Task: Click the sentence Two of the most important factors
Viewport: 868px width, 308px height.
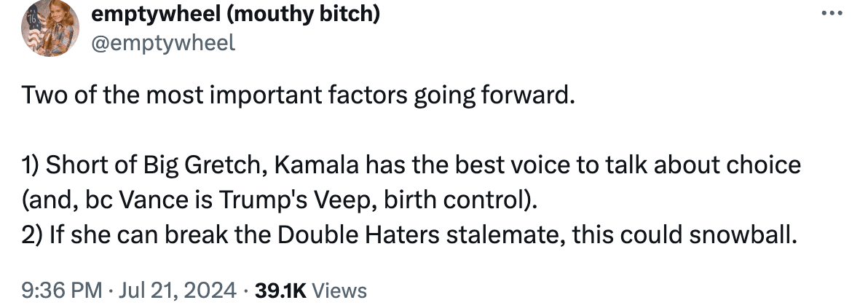Action: coord(296,96)
